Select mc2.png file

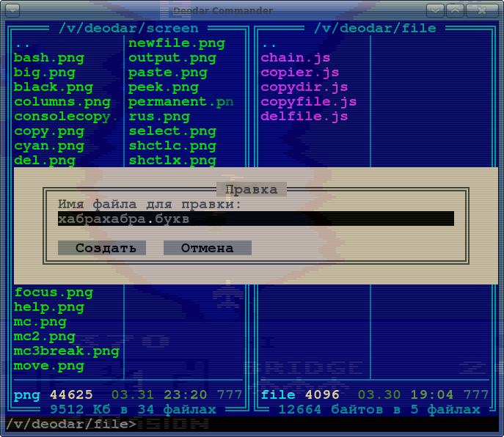(x=44, y=337)
